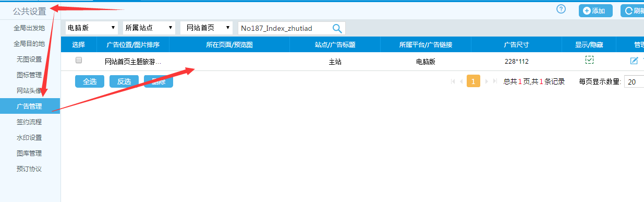
Task: Click the 每页显示数量 input showing 20
Action: [634, 82]
